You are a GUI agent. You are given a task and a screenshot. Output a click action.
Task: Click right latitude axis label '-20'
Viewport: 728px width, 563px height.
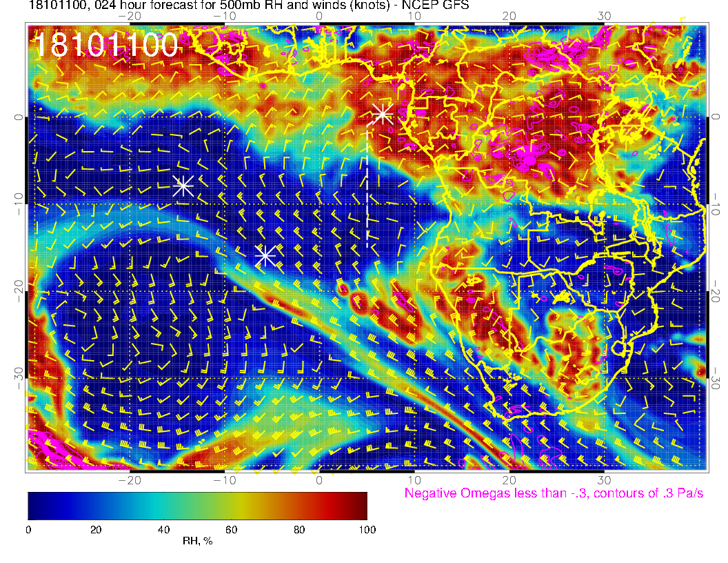(x=716, y=292)
